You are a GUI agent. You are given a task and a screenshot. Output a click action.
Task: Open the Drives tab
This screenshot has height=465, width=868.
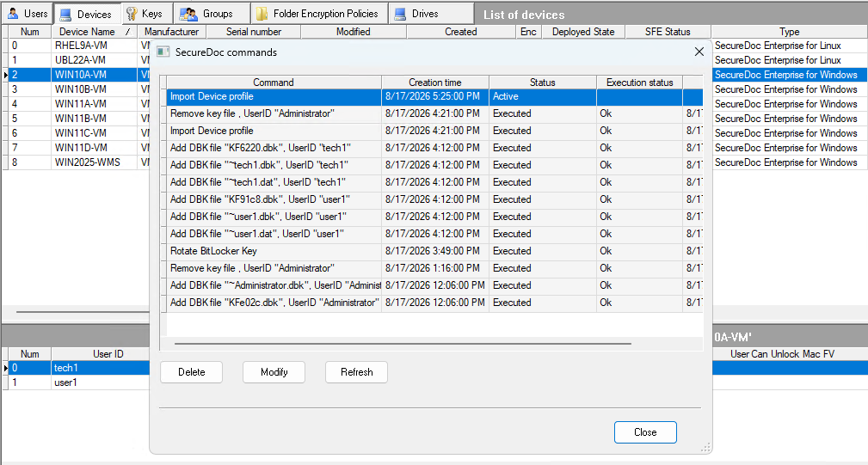(x=431, y=13)
